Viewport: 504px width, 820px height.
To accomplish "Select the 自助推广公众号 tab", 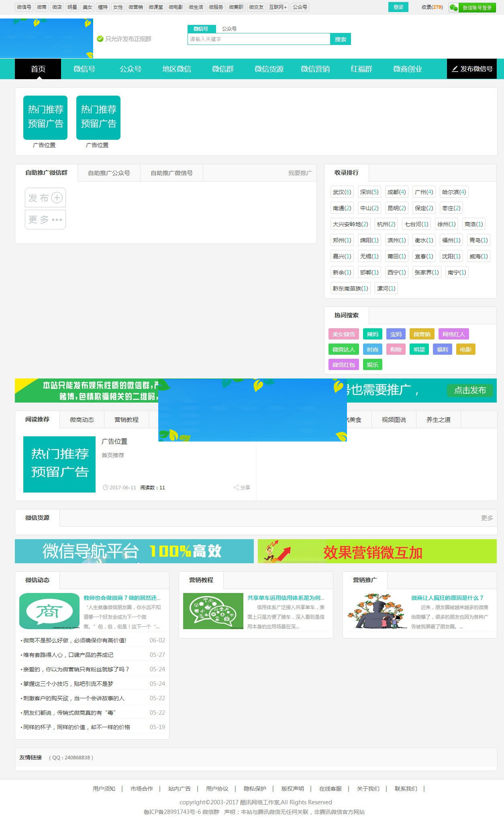I will (109, 173).
